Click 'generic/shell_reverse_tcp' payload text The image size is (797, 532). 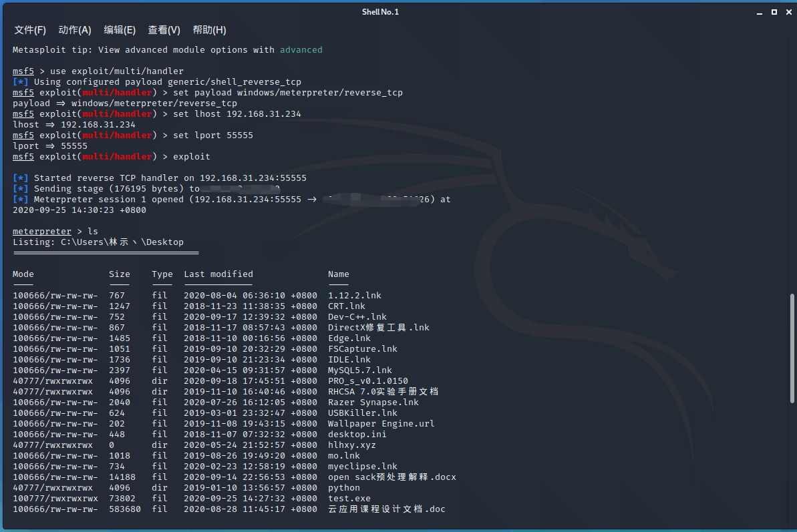234,81
